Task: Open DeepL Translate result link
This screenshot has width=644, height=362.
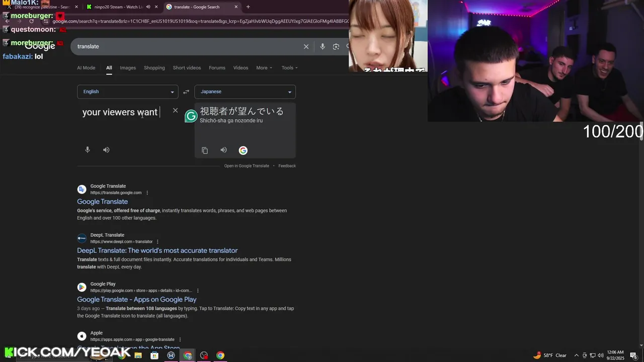Action: coord(157,250)
